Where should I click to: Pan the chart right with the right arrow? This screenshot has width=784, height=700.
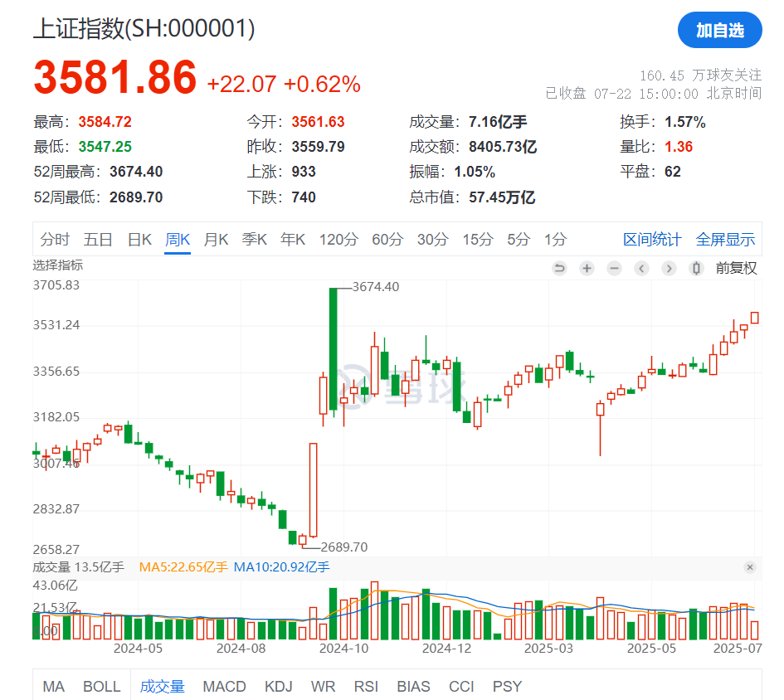669,269
